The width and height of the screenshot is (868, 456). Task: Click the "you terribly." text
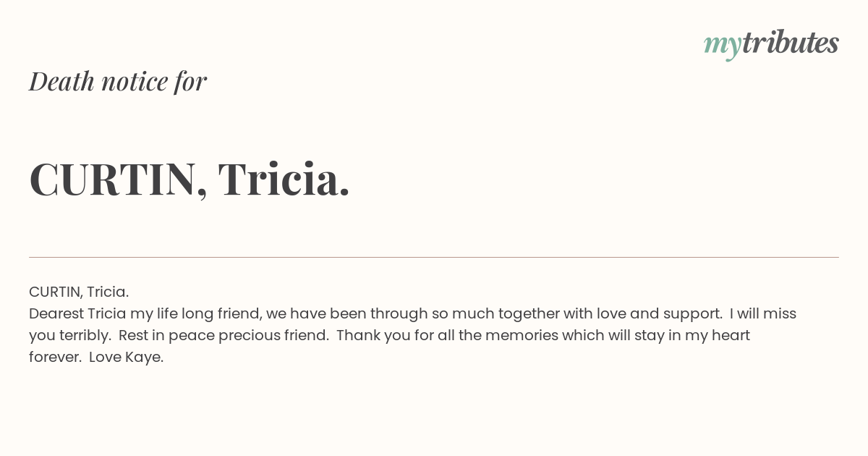point(69,335)
